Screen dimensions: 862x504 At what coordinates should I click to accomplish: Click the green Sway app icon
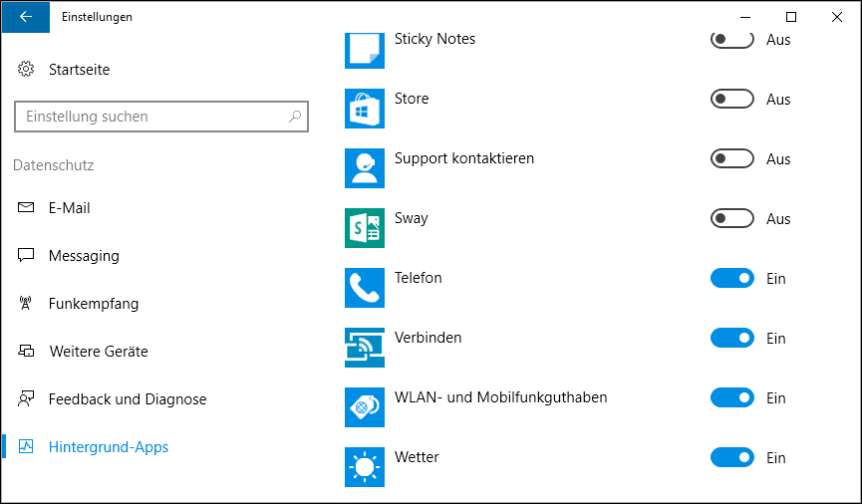[x=364, y=228]
